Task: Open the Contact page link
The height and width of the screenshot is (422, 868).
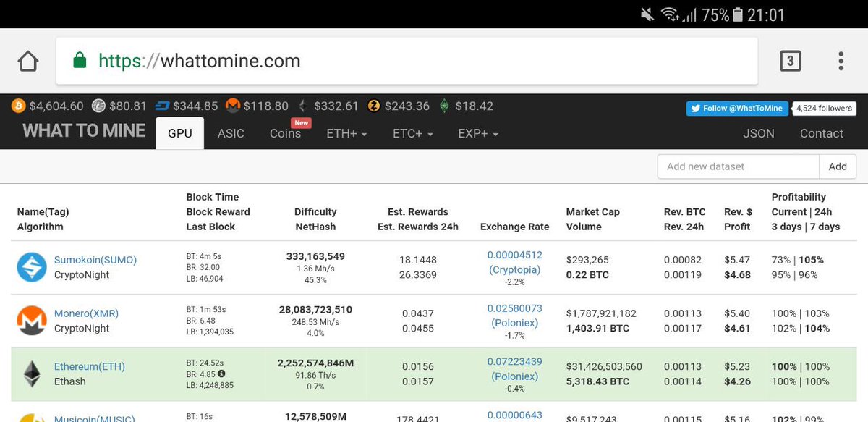Action: [x=821, y=133]
